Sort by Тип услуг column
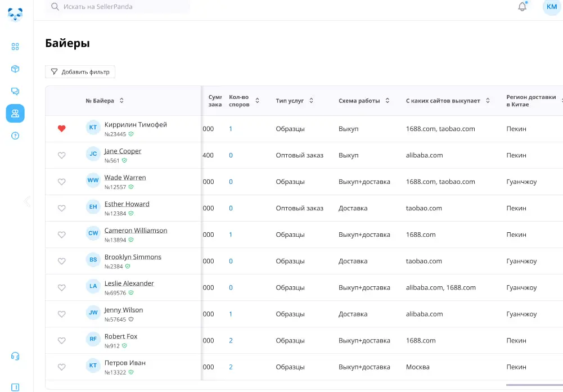Screen dimensions: 563x392 click(311, 101)
